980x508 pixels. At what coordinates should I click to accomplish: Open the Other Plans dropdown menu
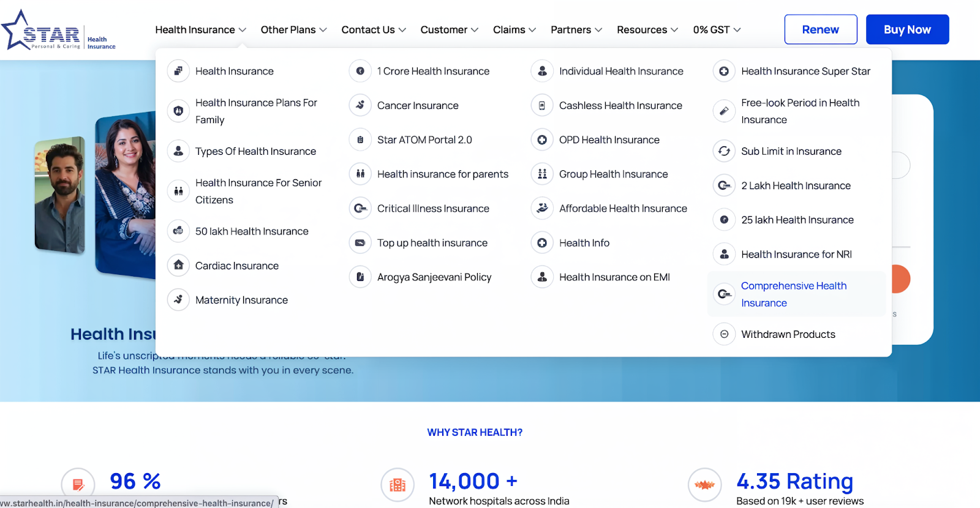coord(294,29)
